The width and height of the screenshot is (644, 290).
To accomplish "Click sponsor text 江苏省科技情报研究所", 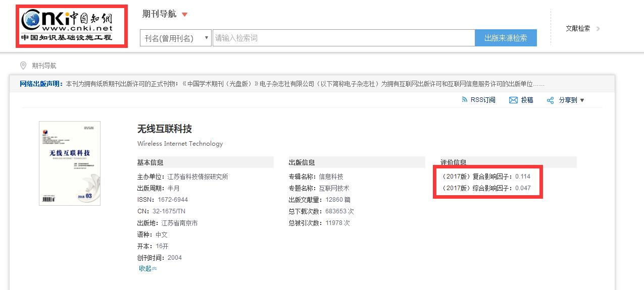I will click(x=197, y=177).
